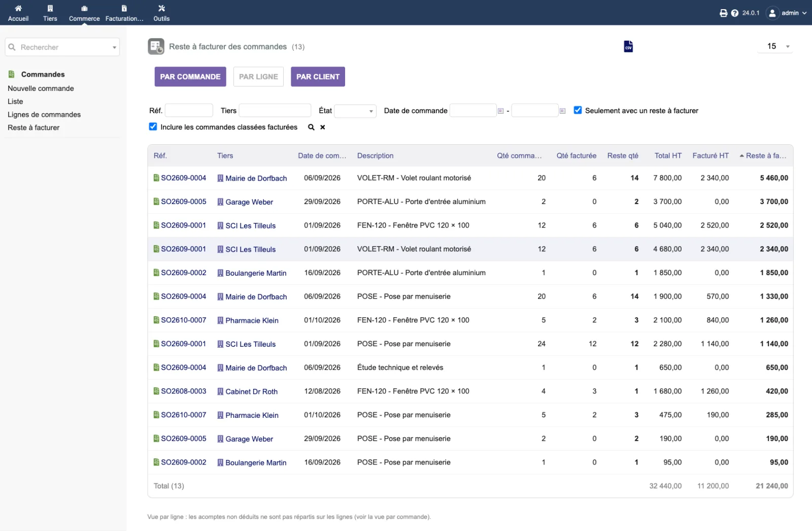
Task: Open the help question mark icon
Action: [734, 13]
